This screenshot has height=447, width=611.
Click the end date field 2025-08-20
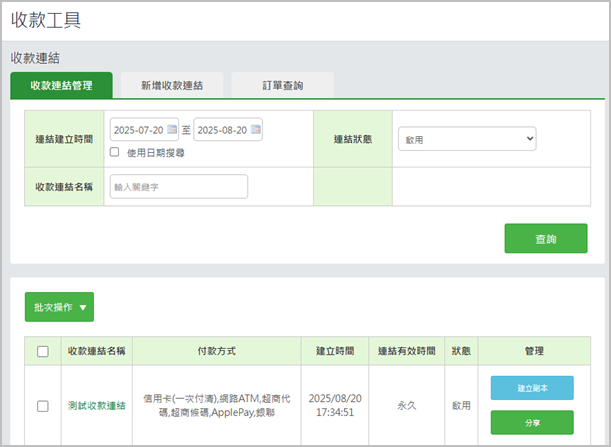[221, 130]
